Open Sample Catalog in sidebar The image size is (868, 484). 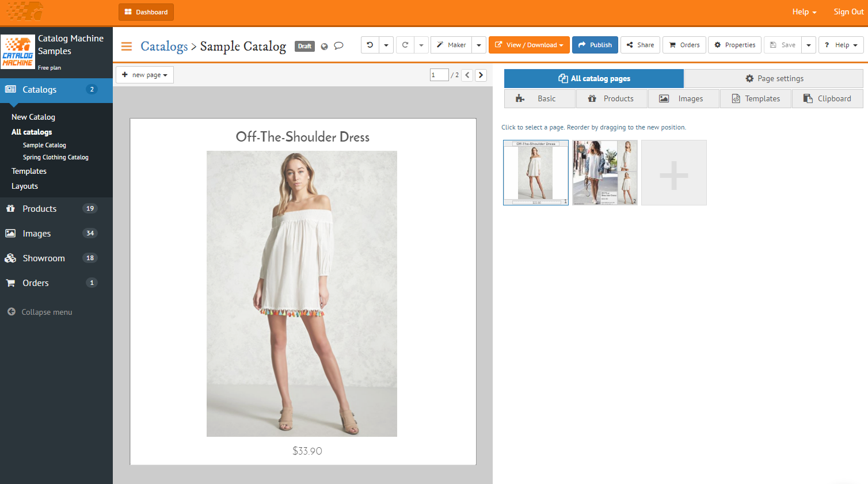coord(44,145)
